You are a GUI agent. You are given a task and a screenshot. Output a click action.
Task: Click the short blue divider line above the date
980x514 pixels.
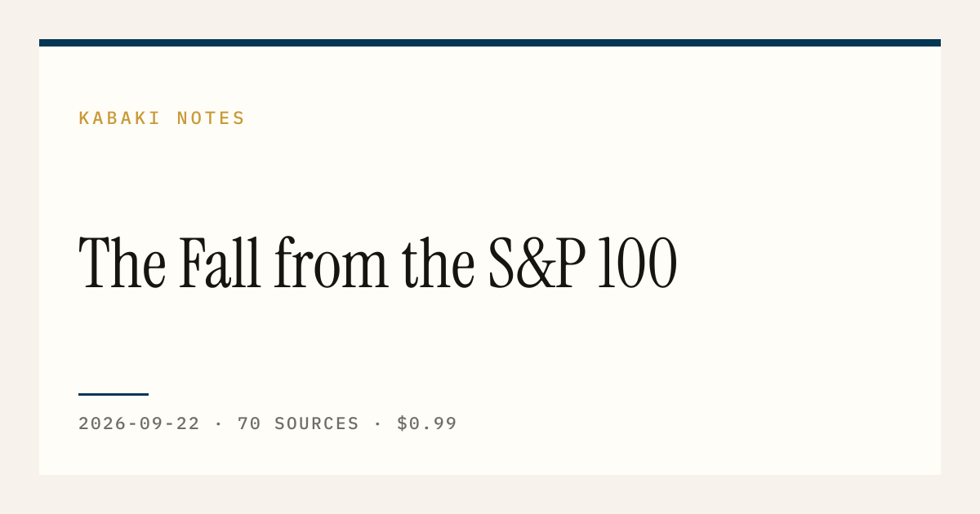pyautogui.click(x=114, y=394)
